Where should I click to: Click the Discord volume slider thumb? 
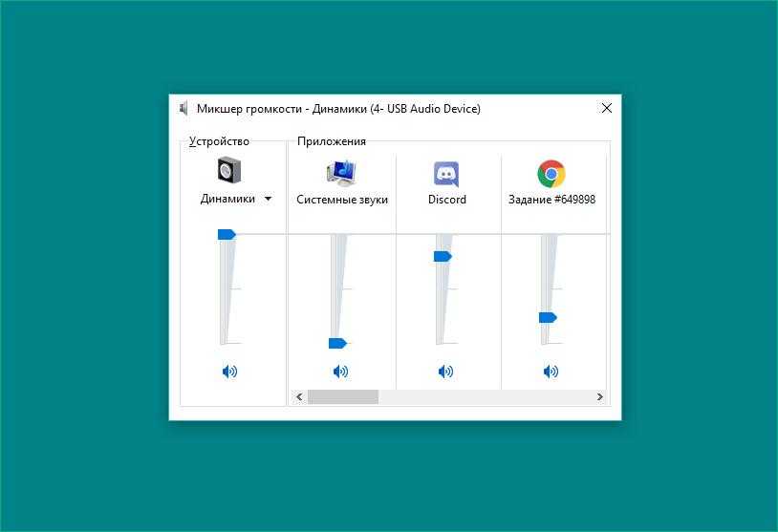pyautogui.click(x=443, y=256)
